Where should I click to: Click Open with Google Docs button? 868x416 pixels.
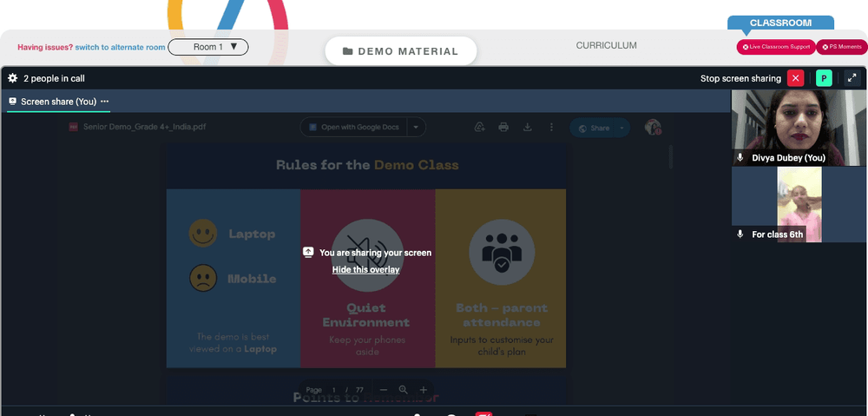click(354, 127)
